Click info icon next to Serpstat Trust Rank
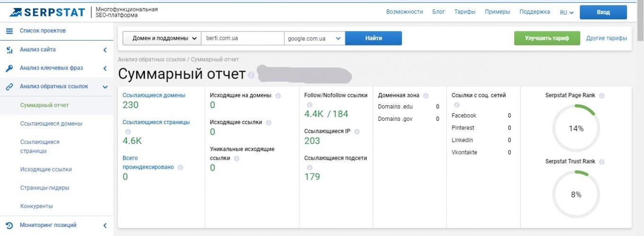 click(x=602, y=162)
